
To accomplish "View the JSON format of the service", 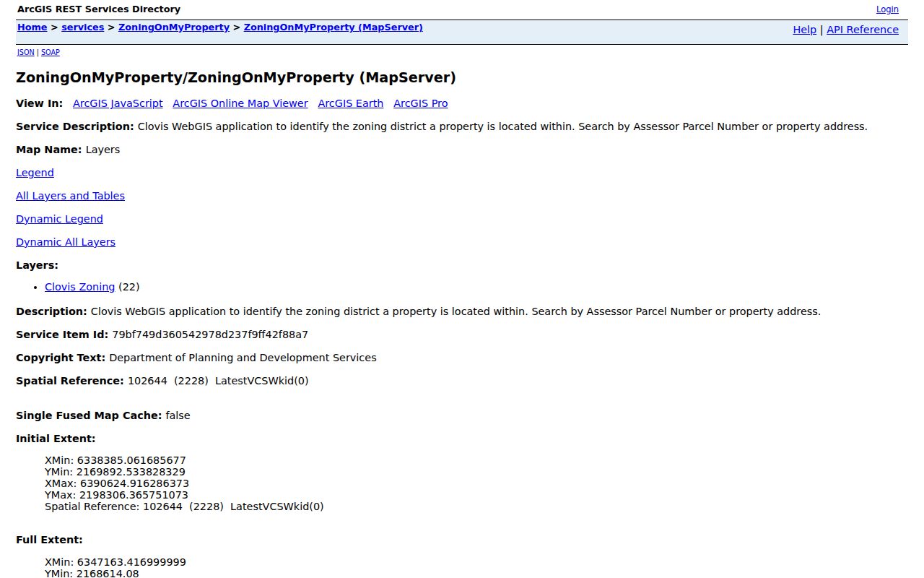I will pos(26,53).
